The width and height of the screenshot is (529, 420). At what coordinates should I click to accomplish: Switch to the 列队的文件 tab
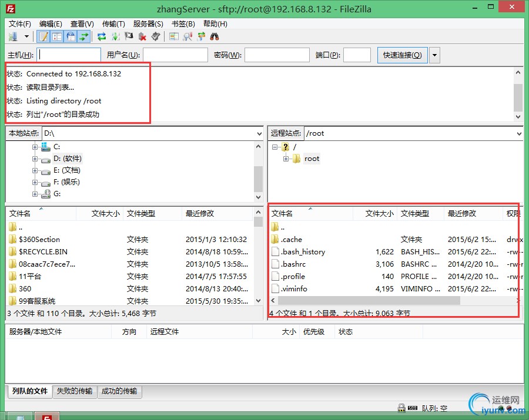point(30,391)
